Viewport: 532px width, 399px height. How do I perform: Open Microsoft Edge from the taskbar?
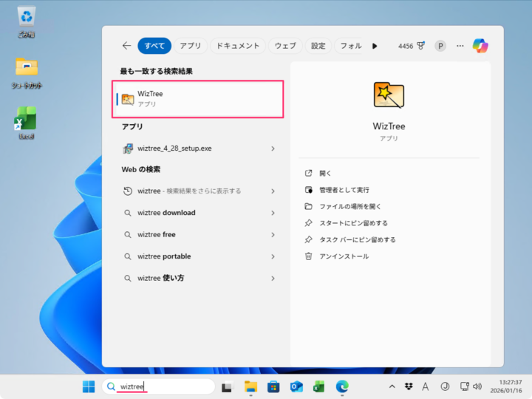point(342,386)
